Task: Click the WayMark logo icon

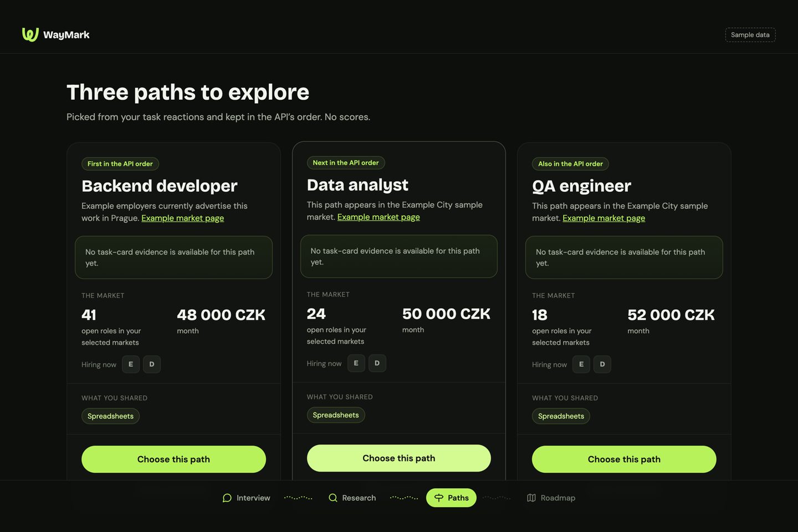Action: [x=30, y=34]
